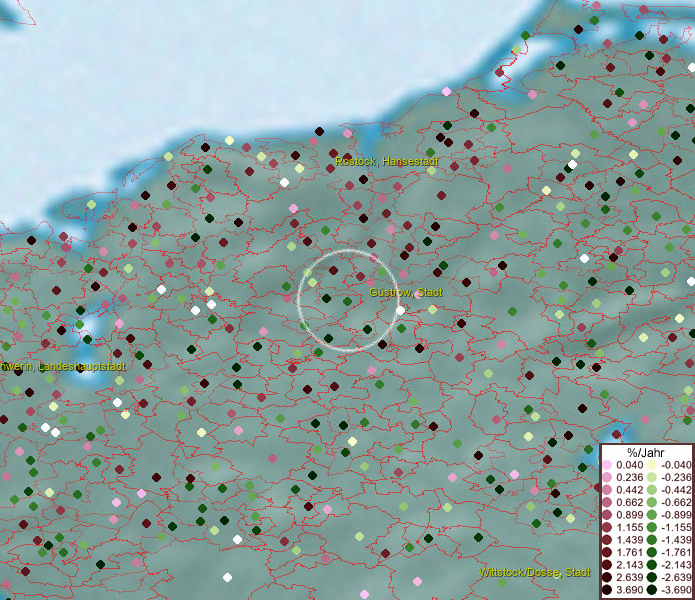Select the 0.662 legend color swatch

point(607,503)
